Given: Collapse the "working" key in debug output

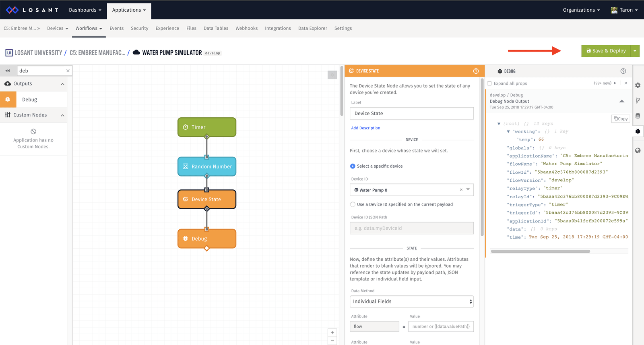Looking at the screenshot, I should [508, 131].
